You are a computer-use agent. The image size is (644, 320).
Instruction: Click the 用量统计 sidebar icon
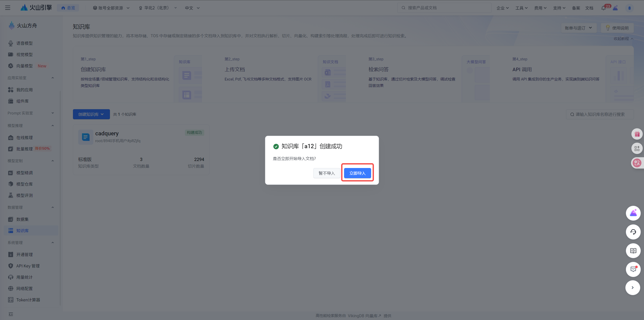pos(11,277)
